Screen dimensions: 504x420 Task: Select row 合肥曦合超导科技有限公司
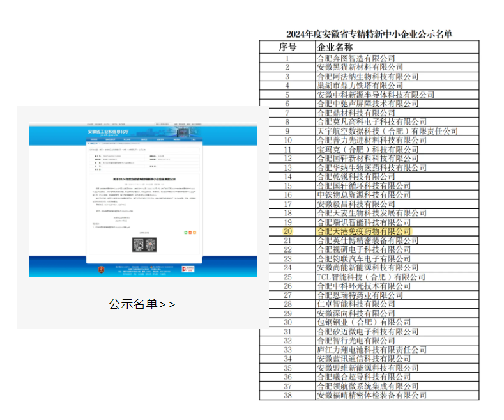pyautogui.click(x=369, y=377)
